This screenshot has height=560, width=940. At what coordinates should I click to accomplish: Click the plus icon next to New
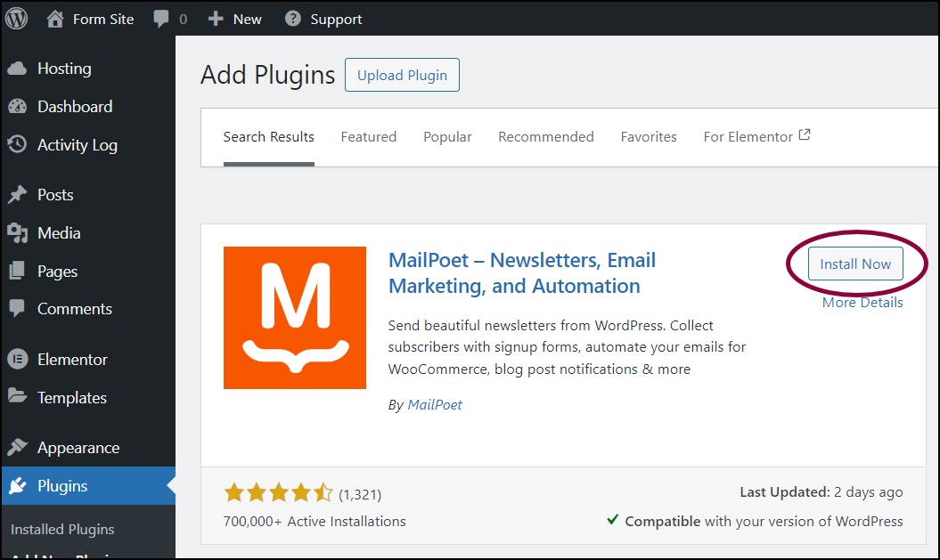click(216, 20)
